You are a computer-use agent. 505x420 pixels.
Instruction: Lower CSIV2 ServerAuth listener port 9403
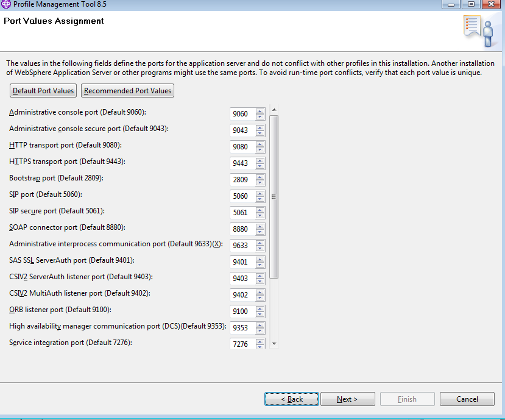(260, 281)
